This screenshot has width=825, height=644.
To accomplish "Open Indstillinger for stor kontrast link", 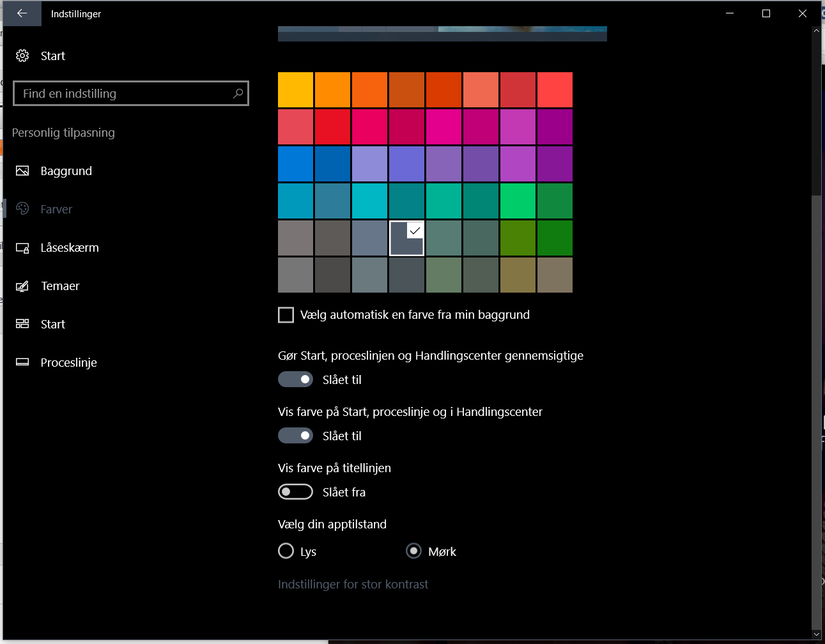I will point(353,584).
